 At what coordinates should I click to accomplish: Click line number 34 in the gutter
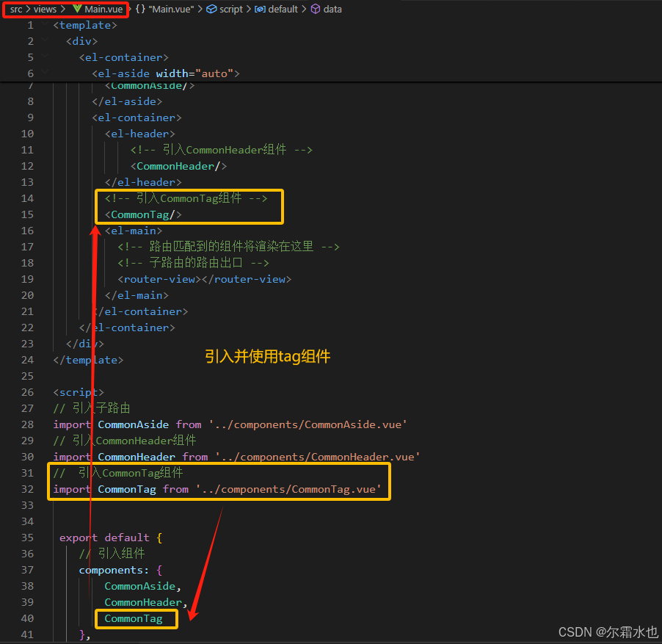point(27,521)
